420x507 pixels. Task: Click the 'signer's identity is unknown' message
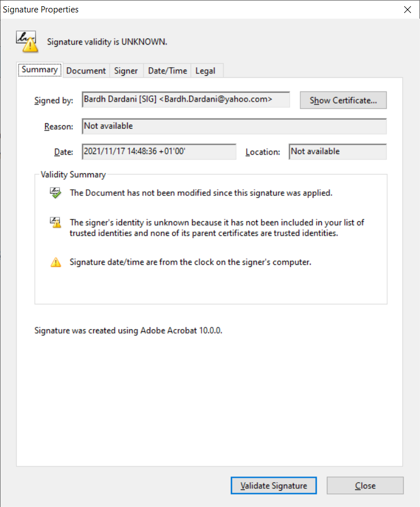tap(217, 228)
